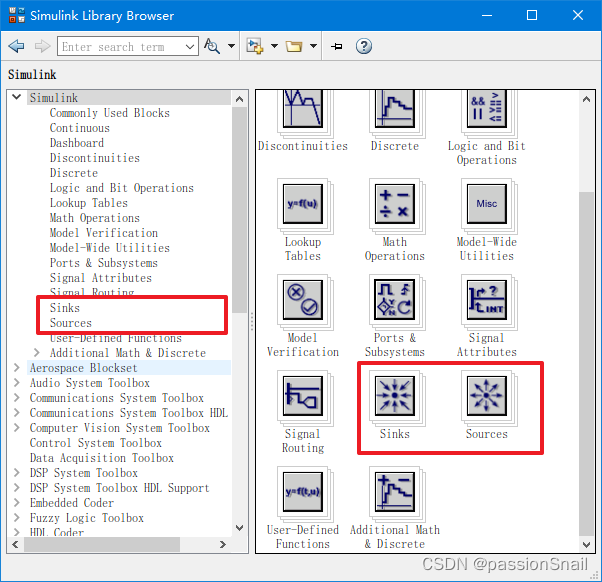The image size is (602, 582).
Task: Open the Model Verification library icon
Action: pos(303,300)
